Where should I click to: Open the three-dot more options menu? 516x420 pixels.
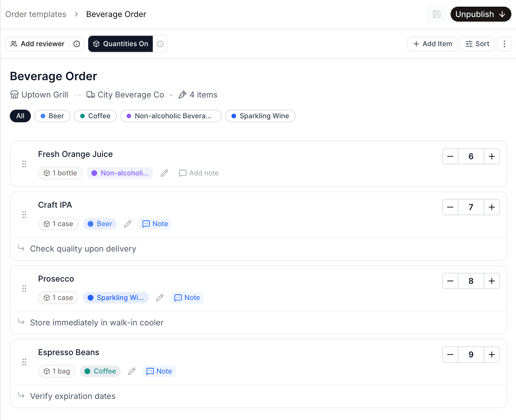504,44
